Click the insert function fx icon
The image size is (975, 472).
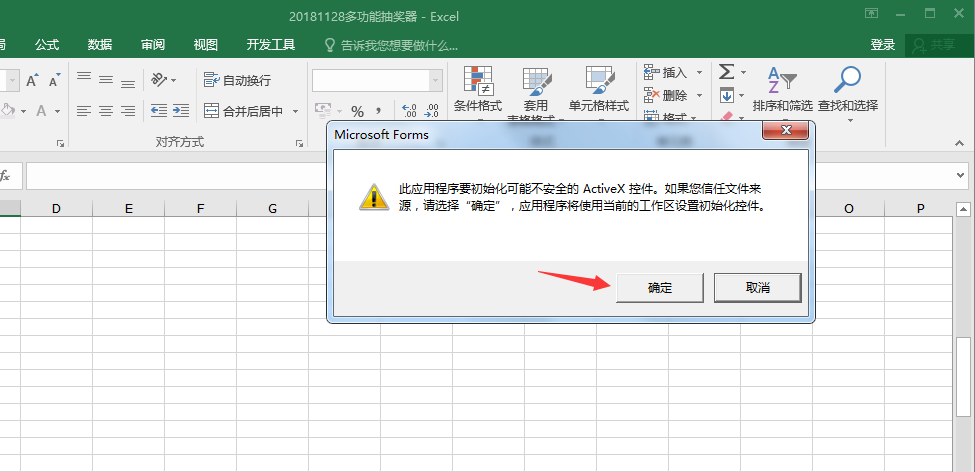(5, 176)
